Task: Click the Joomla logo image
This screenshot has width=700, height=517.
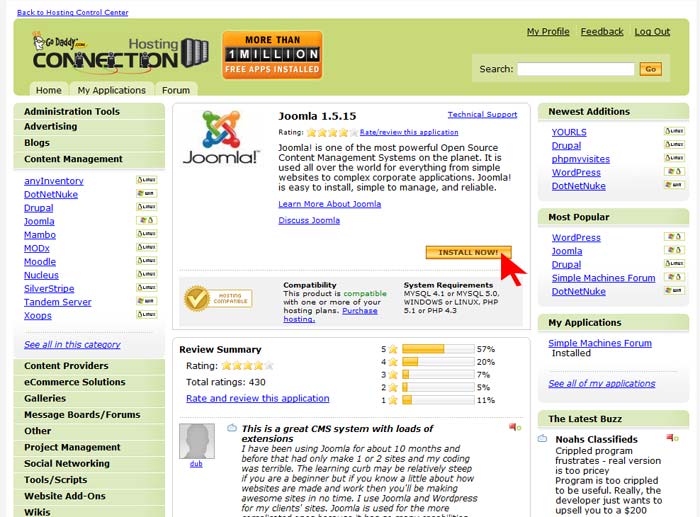Action: point(221,138)
